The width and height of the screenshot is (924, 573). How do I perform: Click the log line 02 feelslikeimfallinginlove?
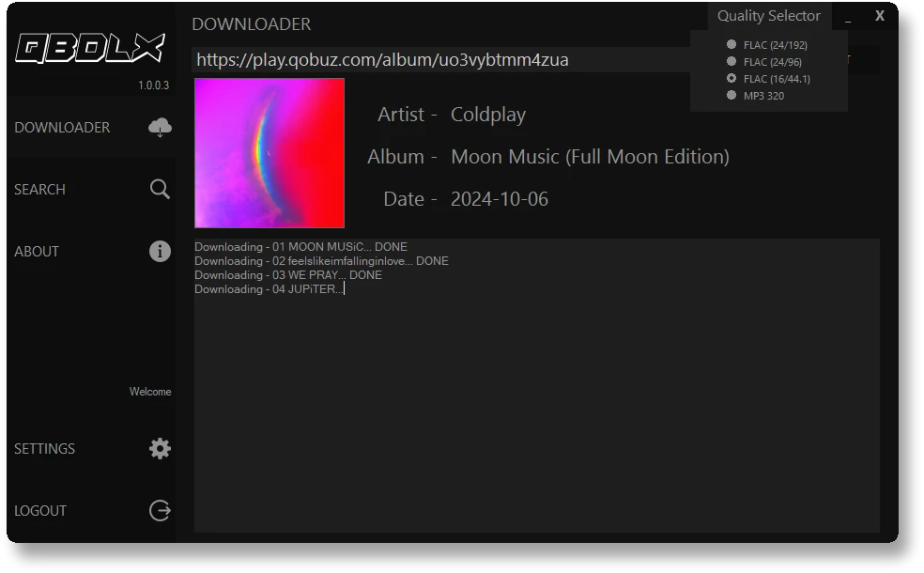(321, 260)
